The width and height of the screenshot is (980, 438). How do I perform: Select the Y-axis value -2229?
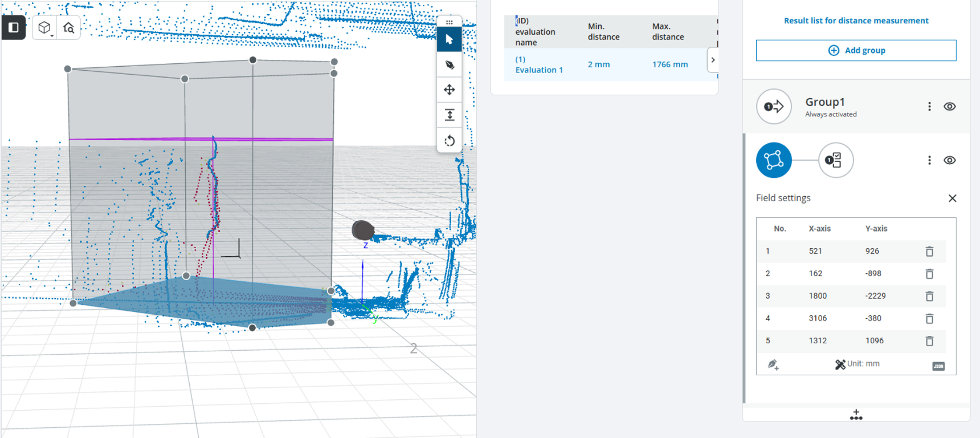875,295
